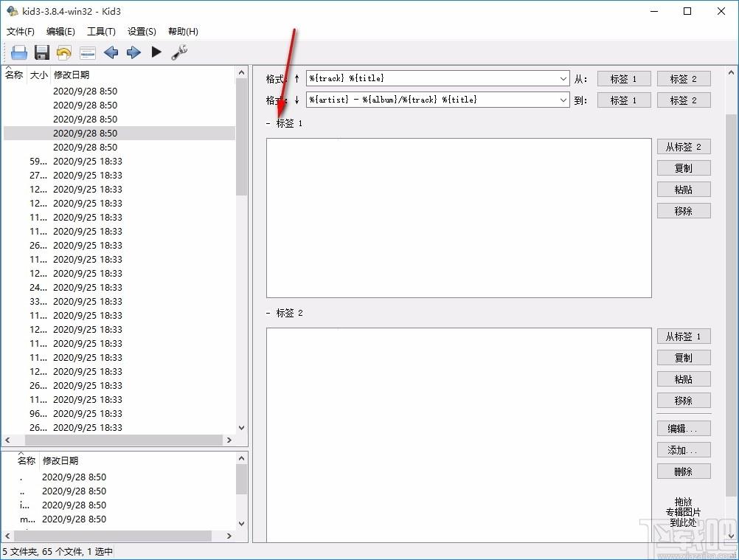Screen dimensions: 739x560
Task: Click the 拖放专辑图片到此处 drop area
Action: coord(684,512)
